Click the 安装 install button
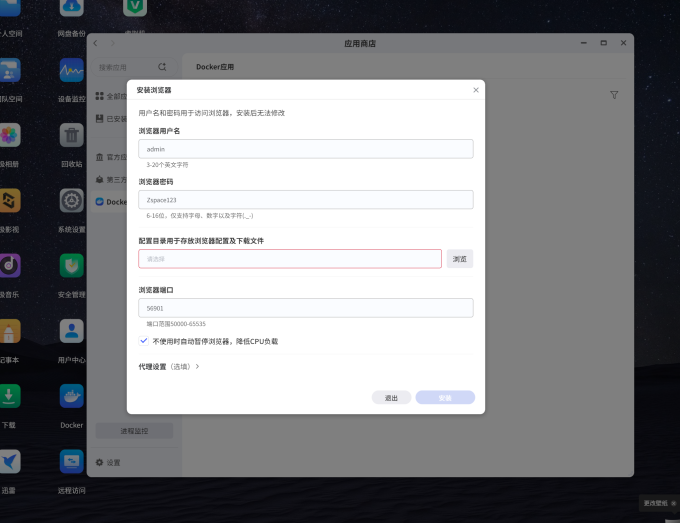This screenshot has width=680, height=523. point(445,398)
